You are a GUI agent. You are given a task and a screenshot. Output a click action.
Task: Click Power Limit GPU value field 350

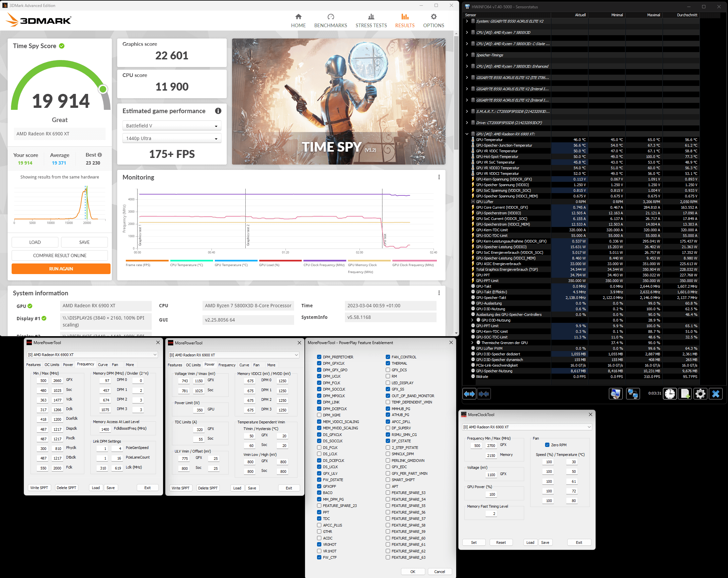point(200,410)
